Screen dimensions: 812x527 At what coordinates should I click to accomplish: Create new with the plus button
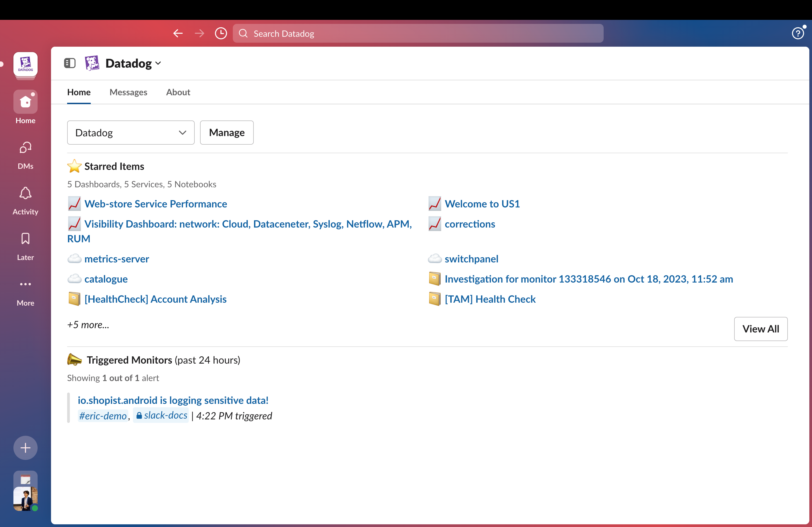pyautogui.click(x=25, y=448)
